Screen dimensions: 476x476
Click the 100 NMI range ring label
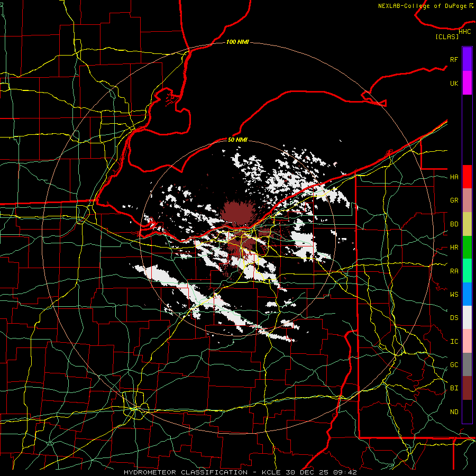tap(237, 42)
